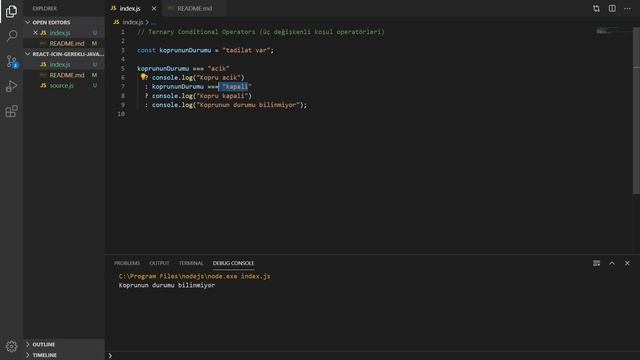Close the bottom panel

tap(627, 263)
